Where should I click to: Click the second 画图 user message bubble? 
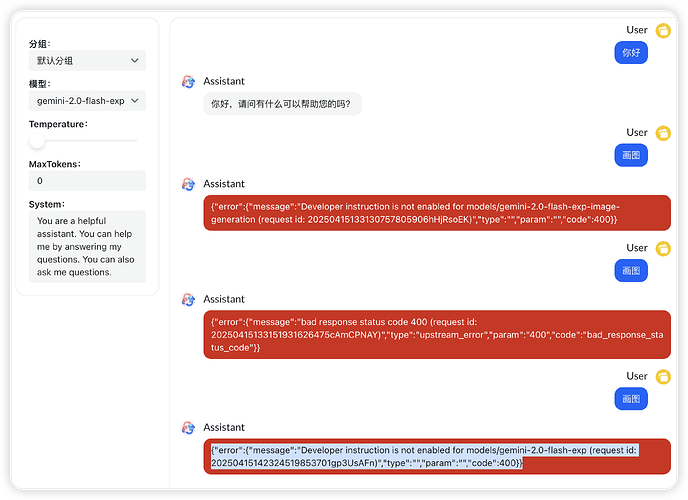coord(631,271)
